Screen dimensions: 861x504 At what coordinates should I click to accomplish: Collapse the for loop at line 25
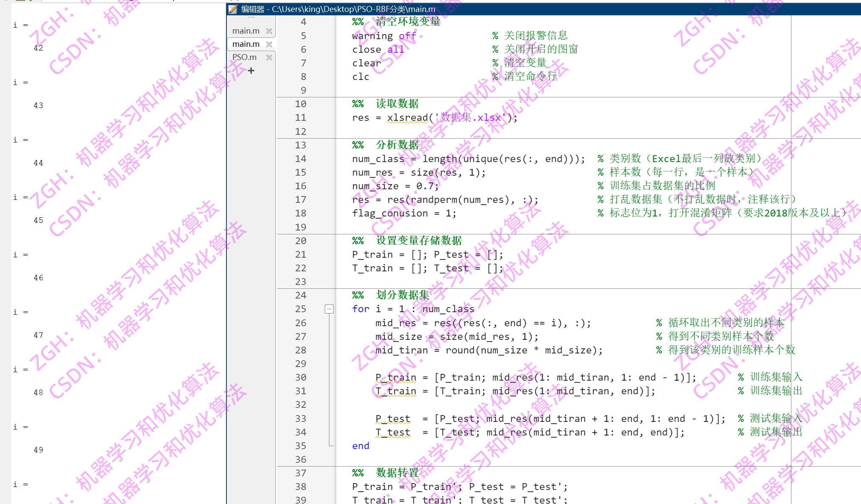pyautogui.click(x=329, y=309)
